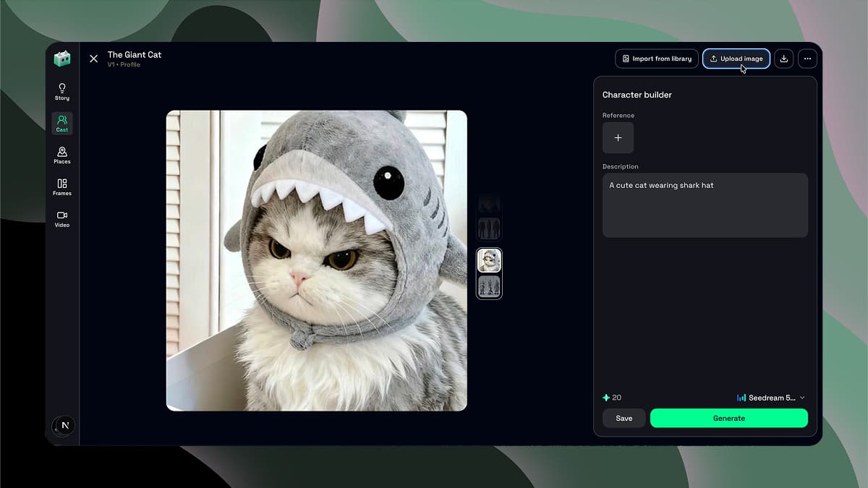Select the topmost dimmed thumbnail

490,203
